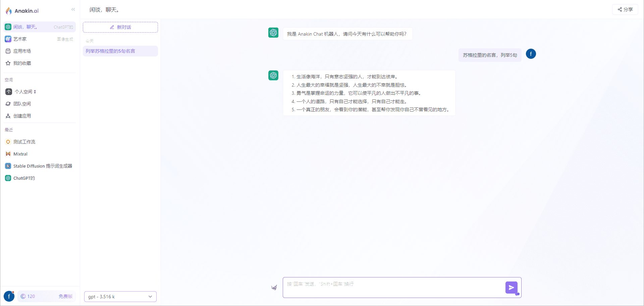
Task: Click the 120 credits badge
Action: (x=28, y=296)
